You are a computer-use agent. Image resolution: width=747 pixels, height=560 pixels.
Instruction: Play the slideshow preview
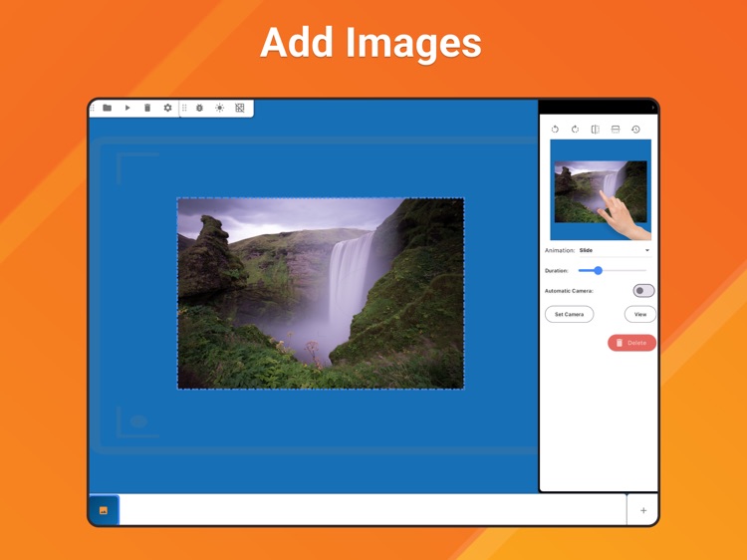point(127,108)
